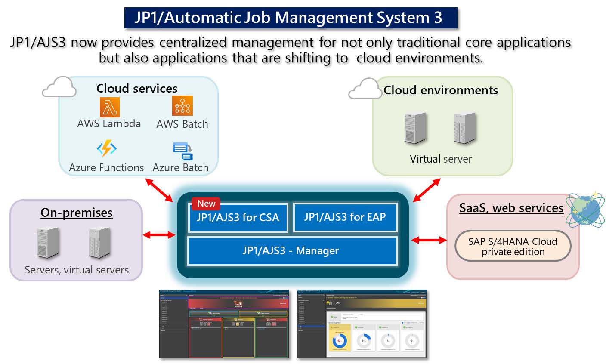Click the AWS Batch label text
Image resolution: width=606 pixels, height=364 pixels.
pos(182,124)
